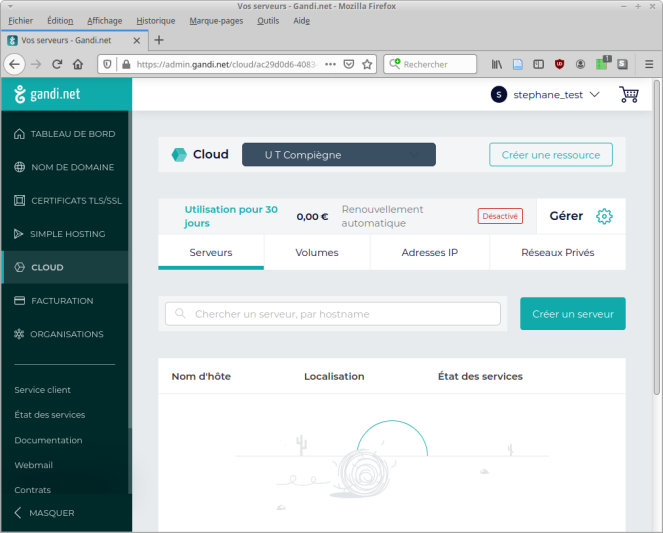Click the browser forward arrow

tap(36, 64)
